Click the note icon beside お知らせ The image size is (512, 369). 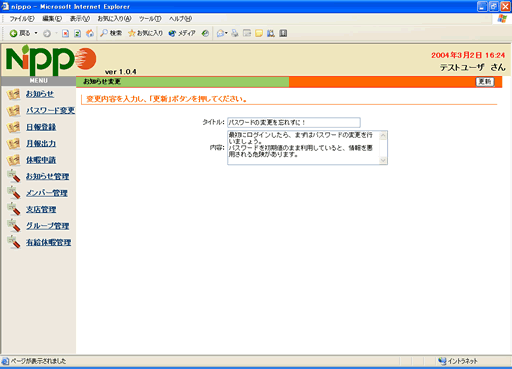13,95
